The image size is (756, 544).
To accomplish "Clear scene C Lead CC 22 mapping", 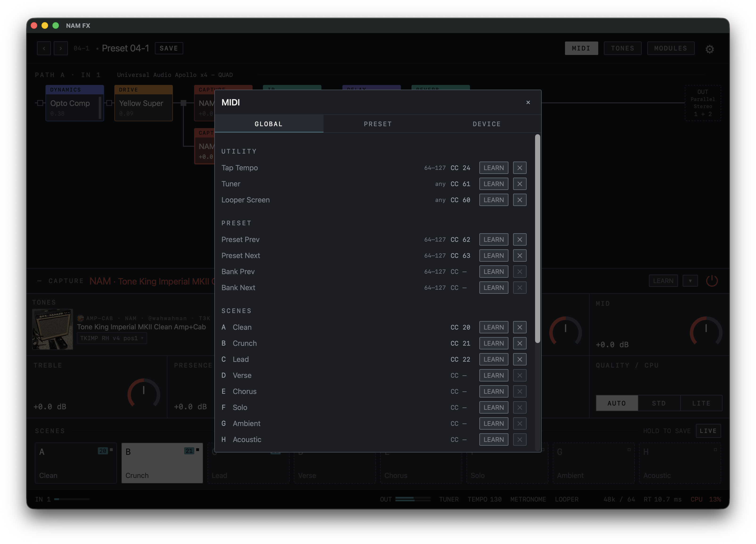I will point(520,359).
